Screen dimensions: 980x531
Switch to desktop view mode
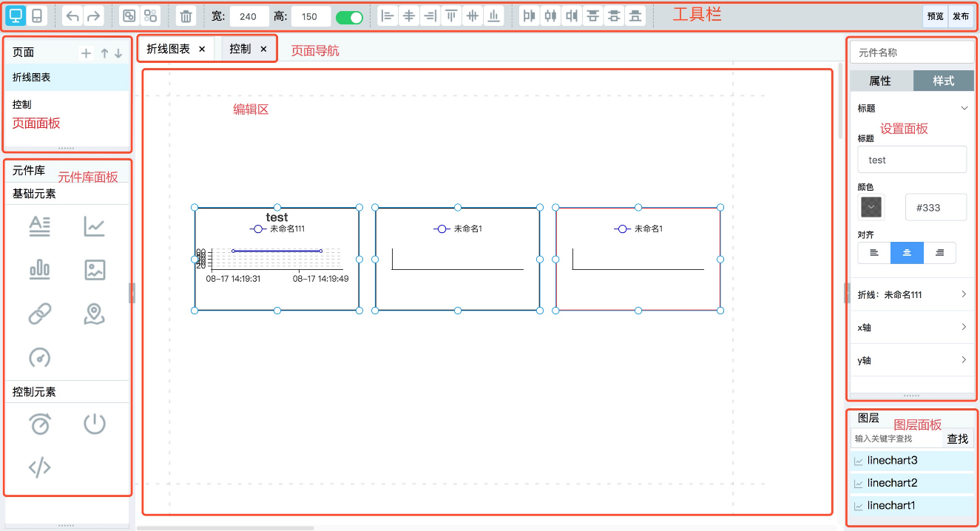click(x=16, y=16)
